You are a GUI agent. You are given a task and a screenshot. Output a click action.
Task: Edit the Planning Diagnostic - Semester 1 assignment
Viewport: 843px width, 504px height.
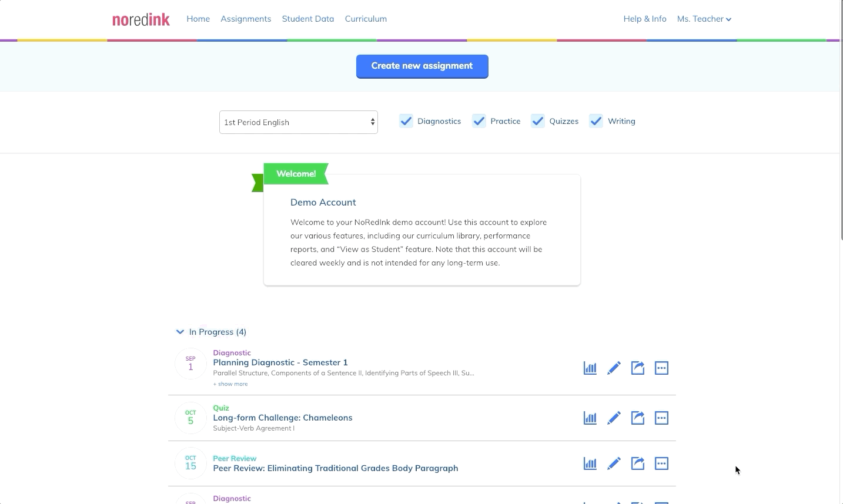point(614,368)
